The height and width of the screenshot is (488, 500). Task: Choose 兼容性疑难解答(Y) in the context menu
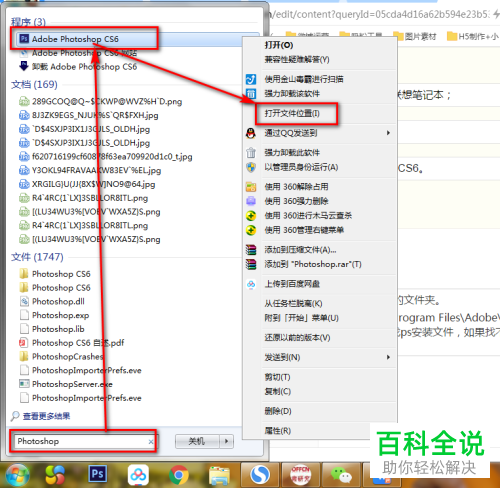pos(297,60)
